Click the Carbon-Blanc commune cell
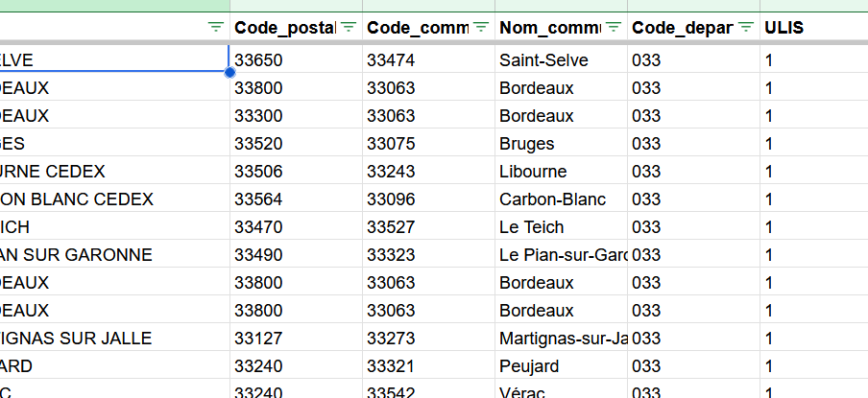 [x=552, y=199]
